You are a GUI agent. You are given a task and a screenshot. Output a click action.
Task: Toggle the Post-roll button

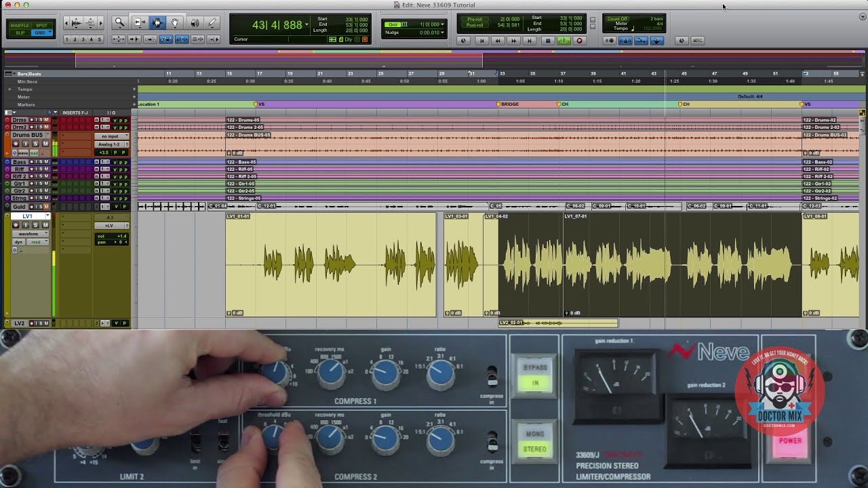pos(475,25)
